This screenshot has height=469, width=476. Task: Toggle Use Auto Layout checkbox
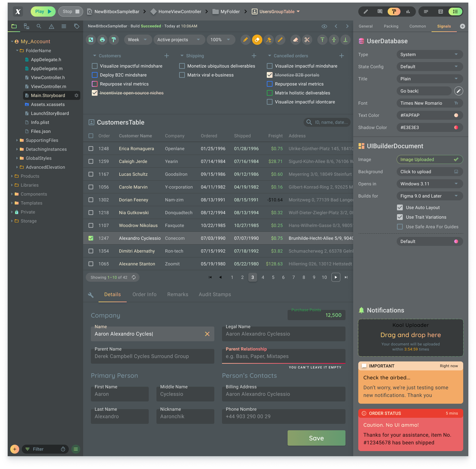coord(400,207)
